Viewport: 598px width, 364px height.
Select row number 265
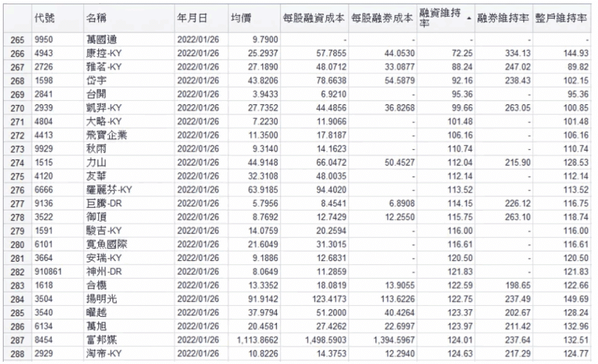16,40
